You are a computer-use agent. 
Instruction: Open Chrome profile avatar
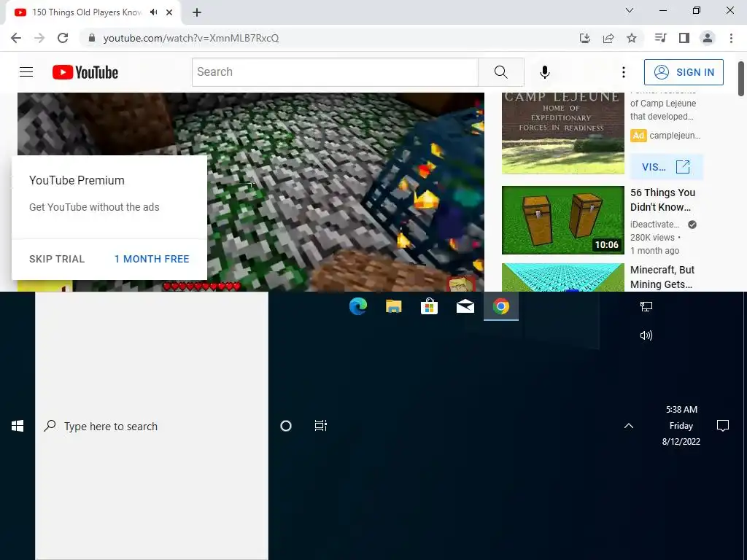(708, 38)
